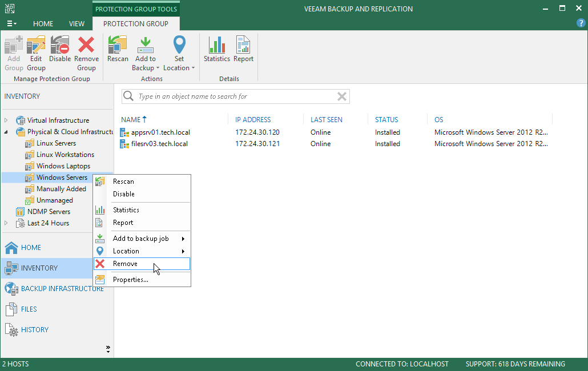Image resolution: width=588 pixels, height=371 pixels.
Task: Choose Rescan in the context menu
Action: tap(142, 182)
